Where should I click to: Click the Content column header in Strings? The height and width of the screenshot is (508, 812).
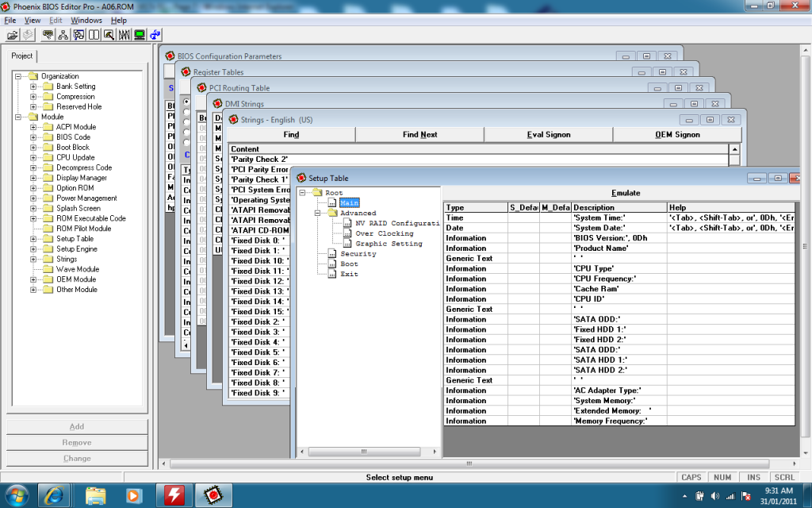tap(478, 149)
